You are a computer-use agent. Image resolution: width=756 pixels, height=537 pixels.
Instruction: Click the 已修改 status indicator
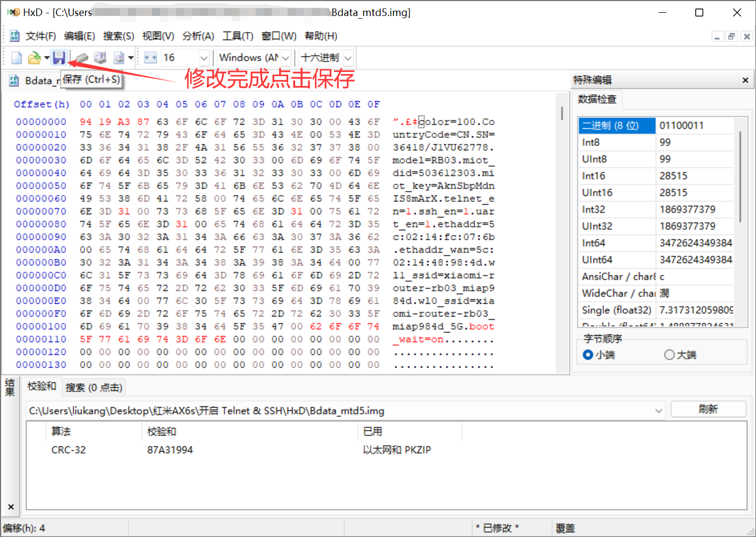pyautogui.click(x=497, y=528)
